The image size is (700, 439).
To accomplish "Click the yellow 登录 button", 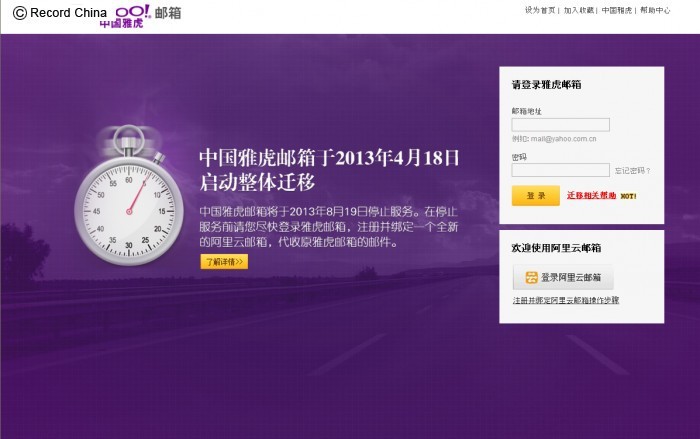I will pos(535,196).
